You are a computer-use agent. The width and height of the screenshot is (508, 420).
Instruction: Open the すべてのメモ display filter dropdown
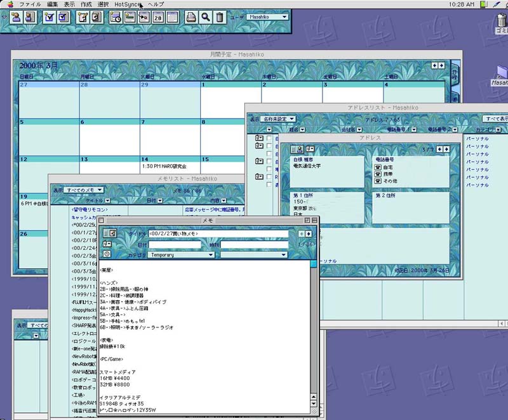[x=85, y=190]
